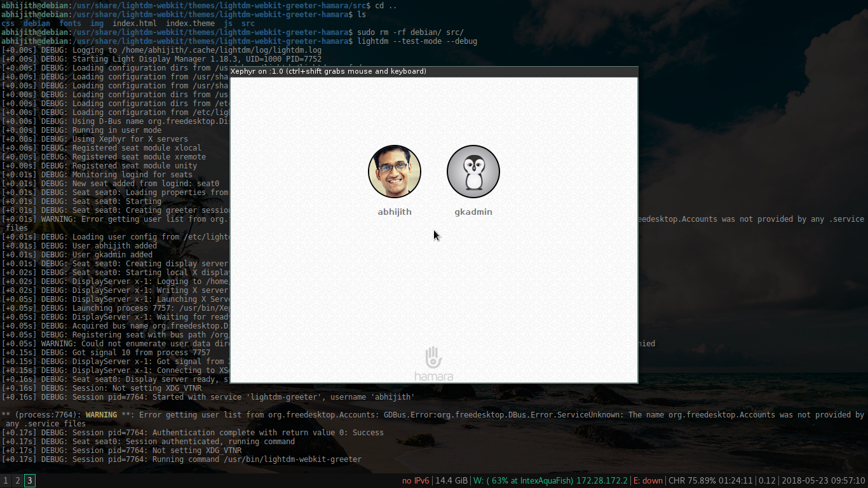Select the abhijith user profile photo
Image resolution: width=868 pixels, height=488 pixels.
pyautogui.click(x=395, y=172)
